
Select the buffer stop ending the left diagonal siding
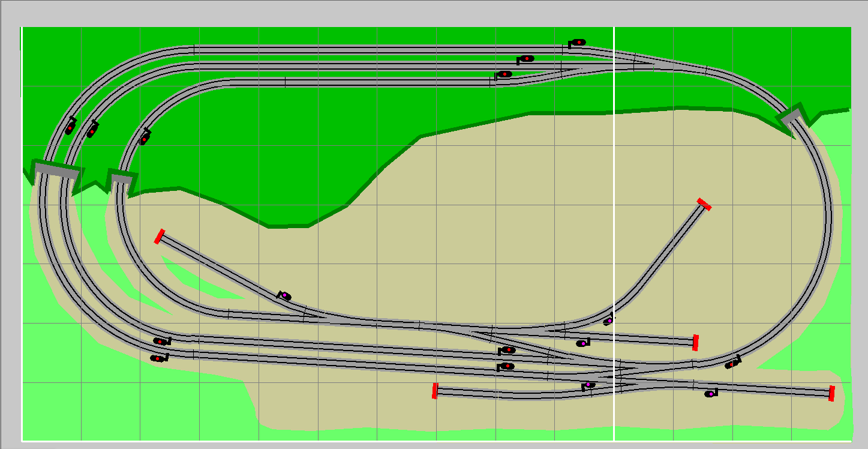point(159,237)
